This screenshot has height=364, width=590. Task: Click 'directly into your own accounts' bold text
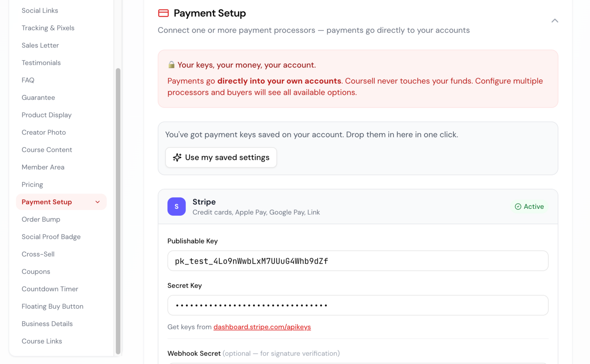tap(279, 81)
